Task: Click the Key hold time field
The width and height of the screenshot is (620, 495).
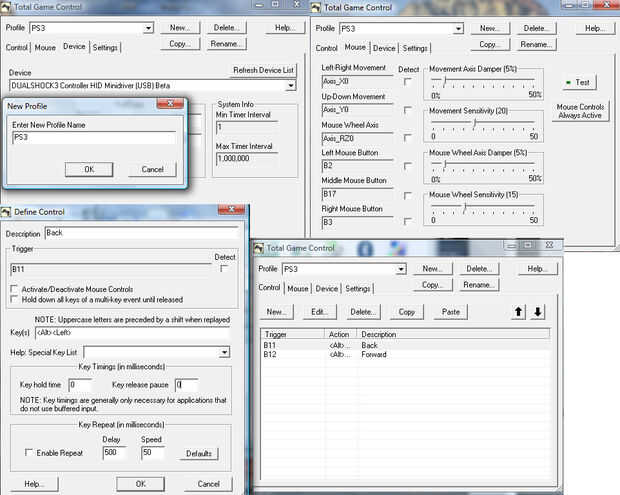Action: click(80, 385)
